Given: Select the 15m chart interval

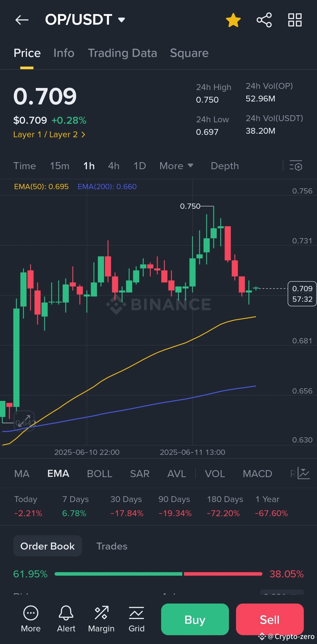Looking at the screenshot, I should [60, 166].
